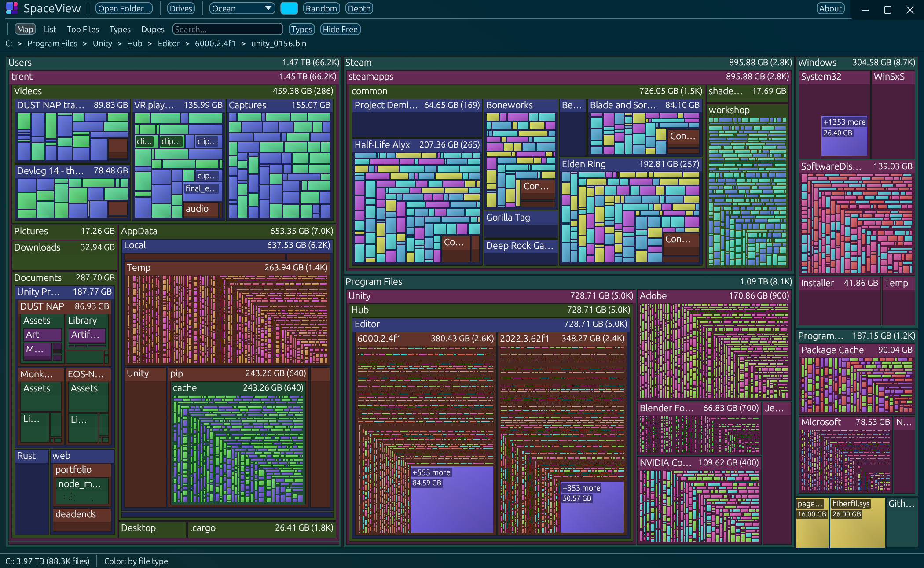The image size is (924, 568).
Task: Click the Random theme button
Action: (x=321, y=8)
